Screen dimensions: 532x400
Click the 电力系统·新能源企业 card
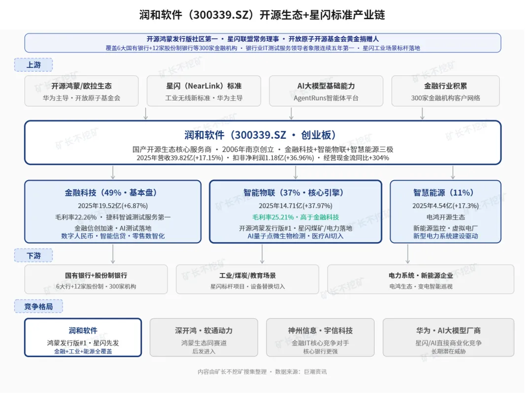pyautogui.click(x=421, y=279)
